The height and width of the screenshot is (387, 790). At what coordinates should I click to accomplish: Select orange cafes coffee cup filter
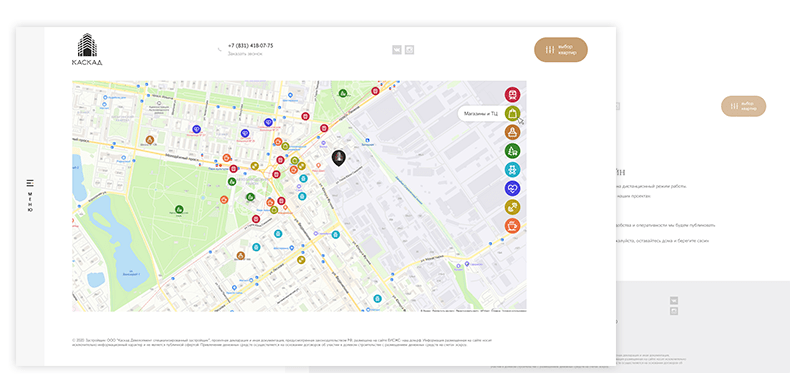[x=512, y=226]
